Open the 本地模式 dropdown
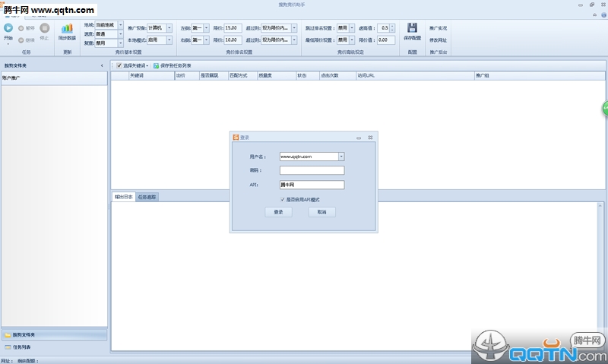The height and width of the screenshot is (364, 608). coord(169,40)
